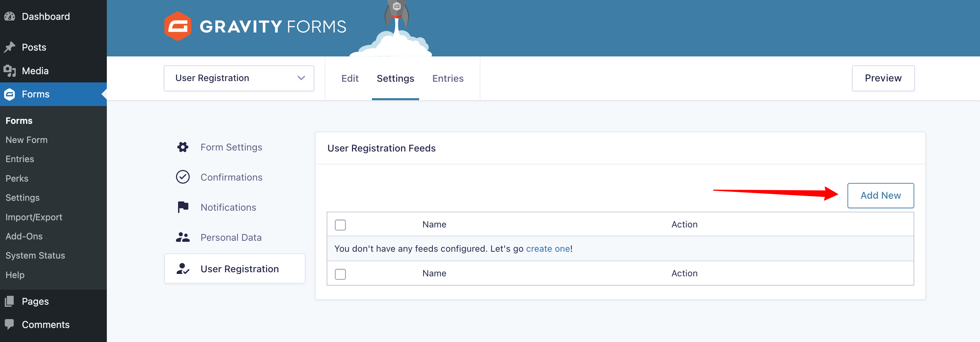Click the Personal Data people icon
The image size is (980, 342).
point(183,237)
